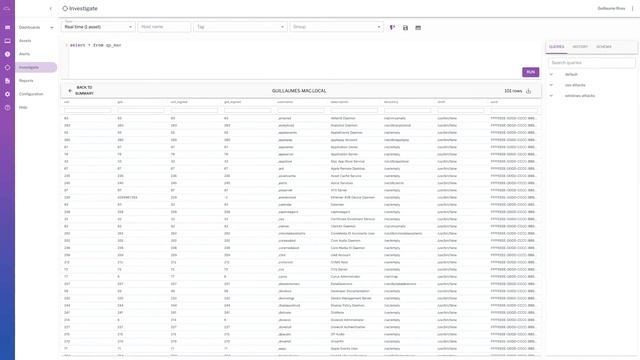This screenshot has width=640, height=360.
Task: Go to Reports in the sidebar
Action: coord(26,81)
